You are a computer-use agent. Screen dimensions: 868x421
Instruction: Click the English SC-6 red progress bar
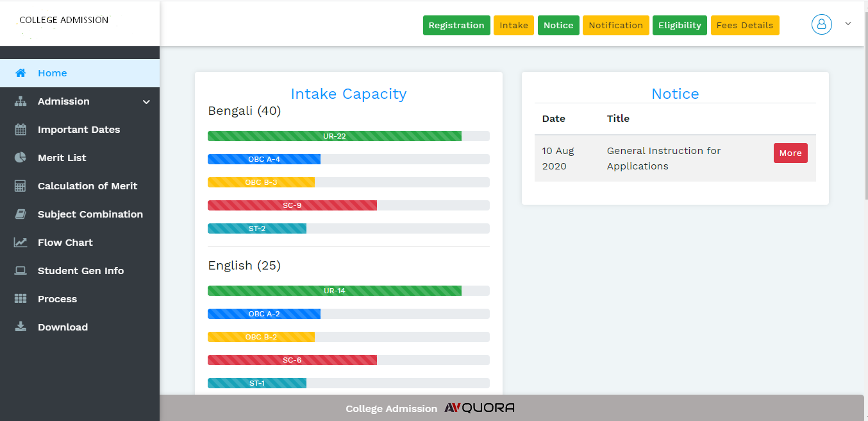(x=292, y=360)
